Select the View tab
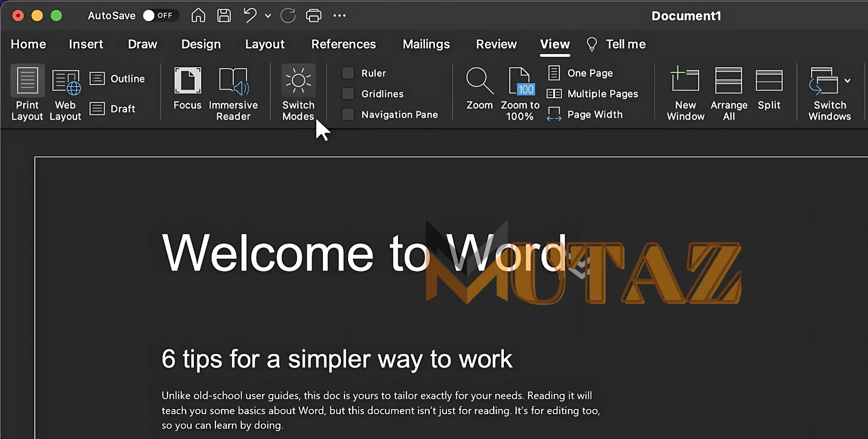Viewport: 868px width, 439px height. (x=555, y=44)
